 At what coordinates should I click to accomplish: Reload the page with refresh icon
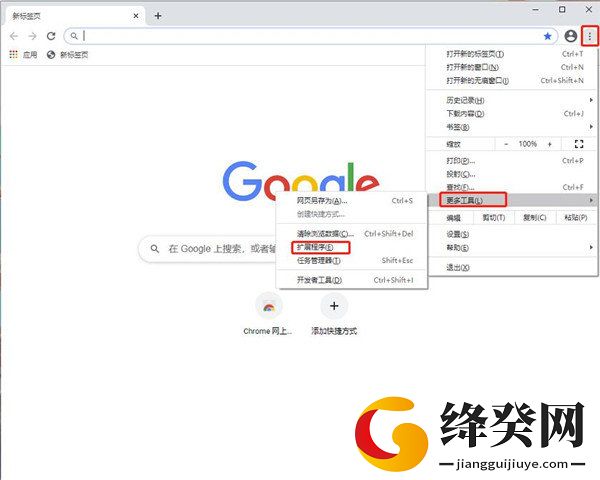click(x=51, y=36)
